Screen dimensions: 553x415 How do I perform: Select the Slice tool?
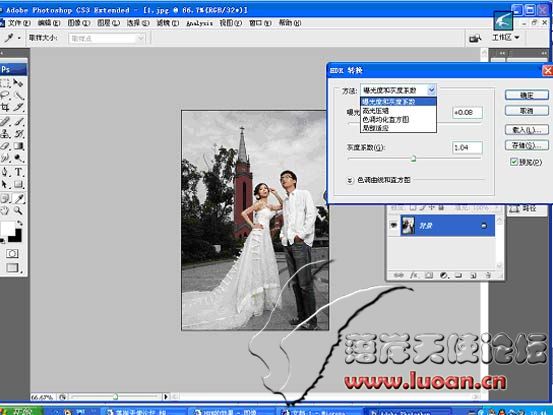point(18,107)
